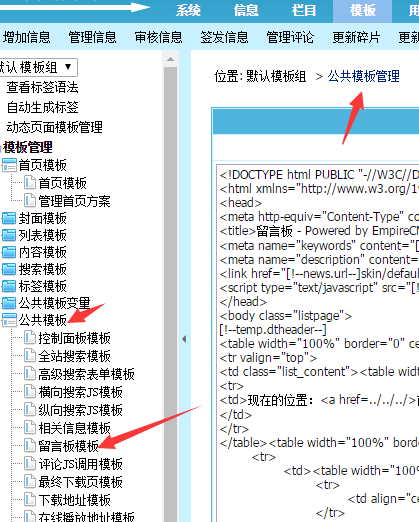This screenshot has width=419, height=522.
Task: Expand the 封面模板 tree node
Action: coord(42,218)
